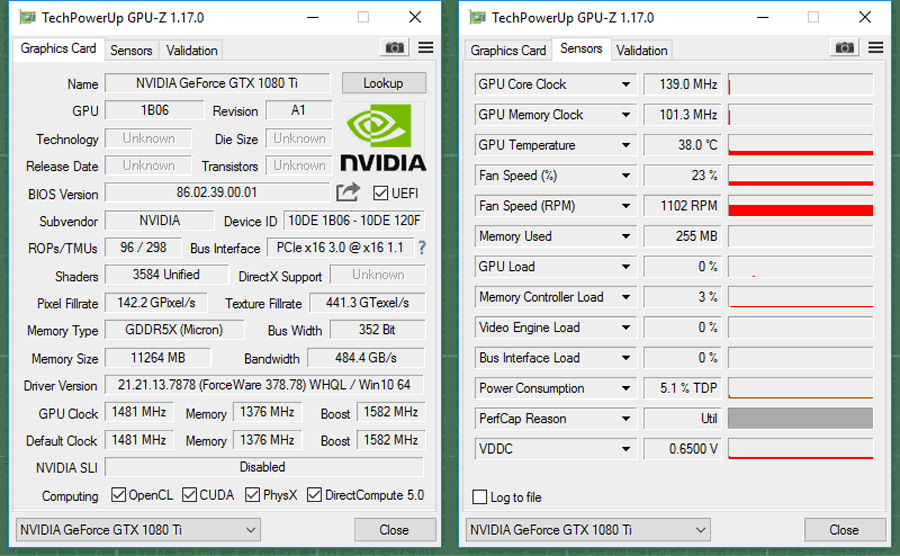Image resolution: width=900 pixels, height=556 pixels.
Task: Click the Lookup button
Action: pos(383,83)
